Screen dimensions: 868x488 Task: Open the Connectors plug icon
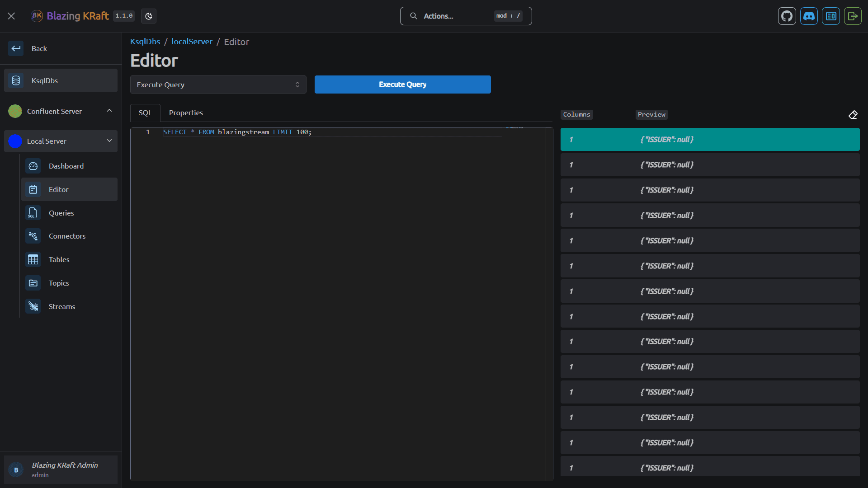[33, 236]
